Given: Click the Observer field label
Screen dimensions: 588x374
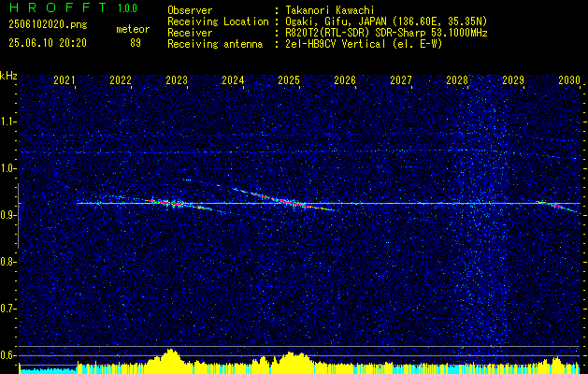Looking at the screenshot, I should tap(190, 10).
